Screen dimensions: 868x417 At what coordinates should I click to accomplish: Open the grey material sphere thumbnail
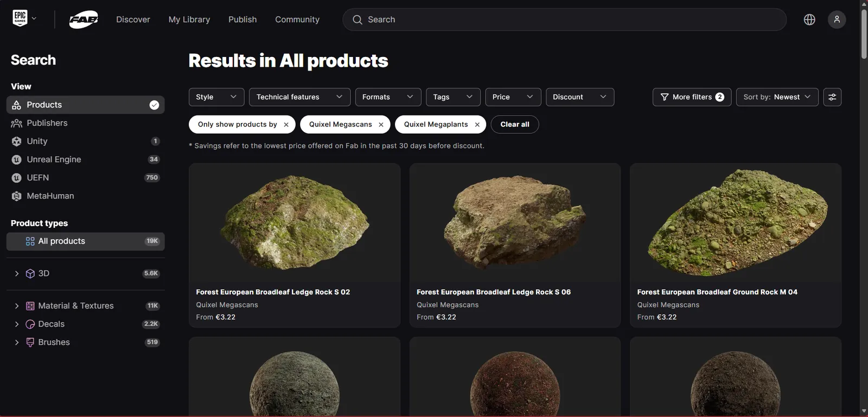click(295, 377)
